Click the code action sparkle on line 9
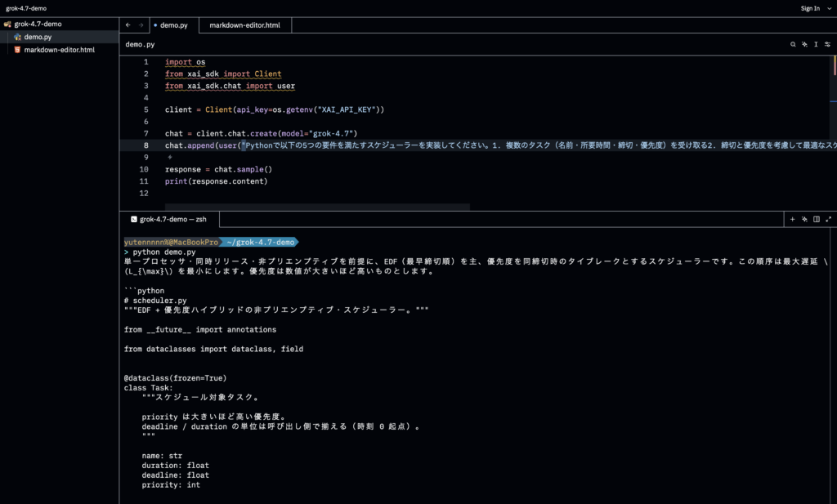837x504 pixels. (170, 158)
